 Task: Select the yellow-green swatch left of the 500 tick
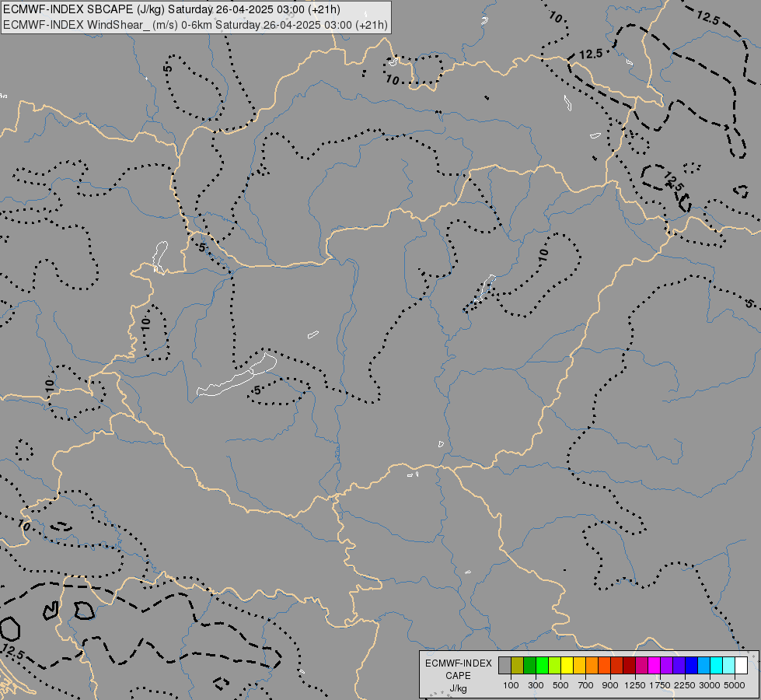555,665
